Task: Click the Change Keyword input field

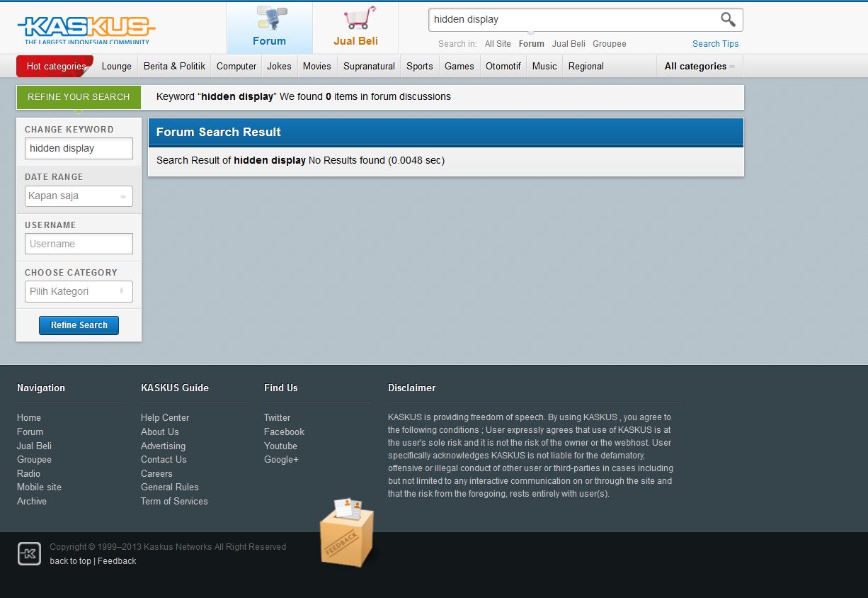Action: 79,149
